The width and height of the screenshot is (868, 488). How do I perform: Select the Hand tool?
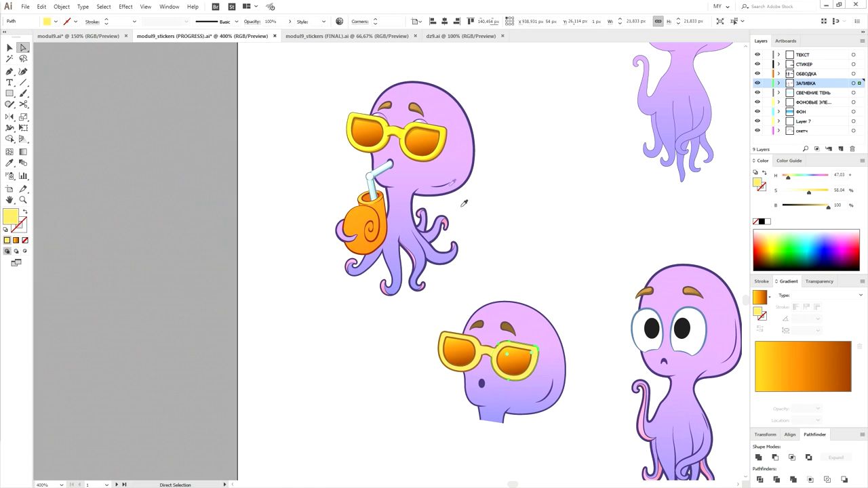(9, 200)
